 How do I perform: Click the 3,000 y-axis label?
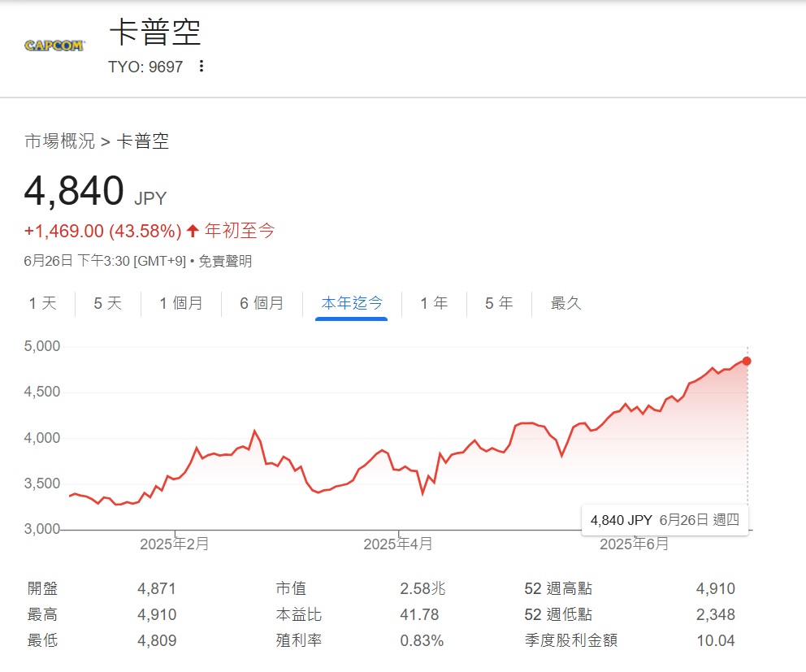(x=42, y=529)
